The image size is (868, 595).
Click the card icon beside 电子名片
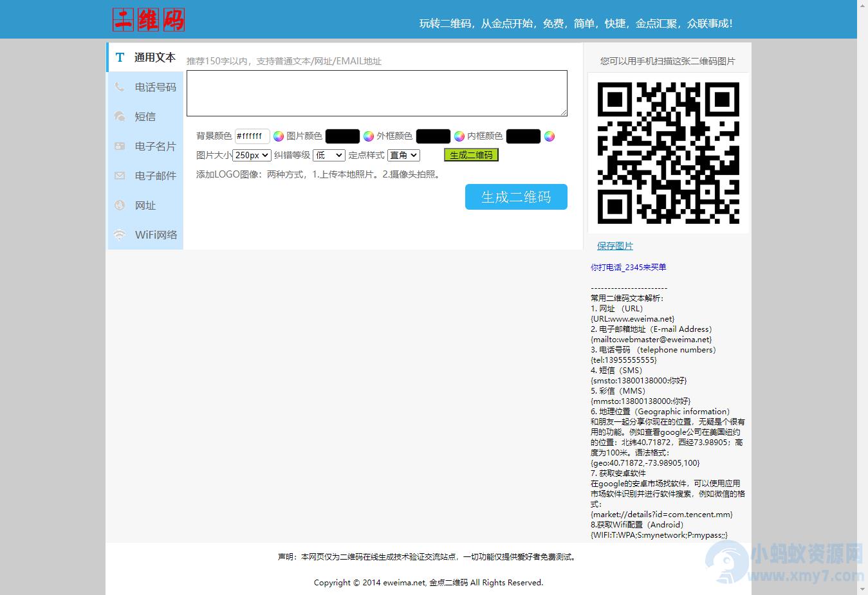[x=120, y=146]
